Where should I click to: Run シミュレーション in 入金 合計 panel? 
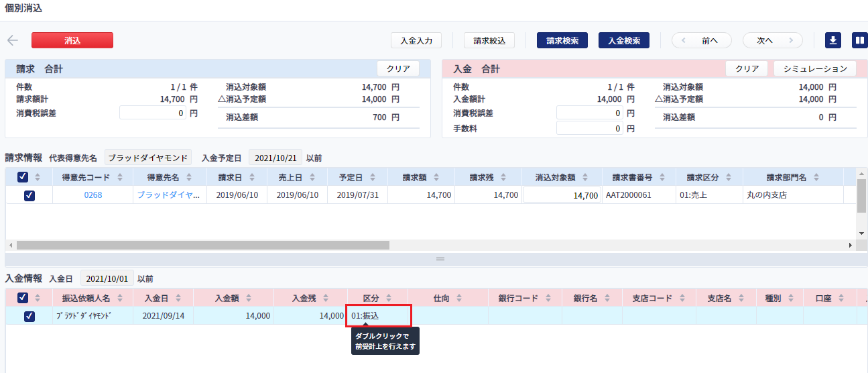[x=815, y=68]
